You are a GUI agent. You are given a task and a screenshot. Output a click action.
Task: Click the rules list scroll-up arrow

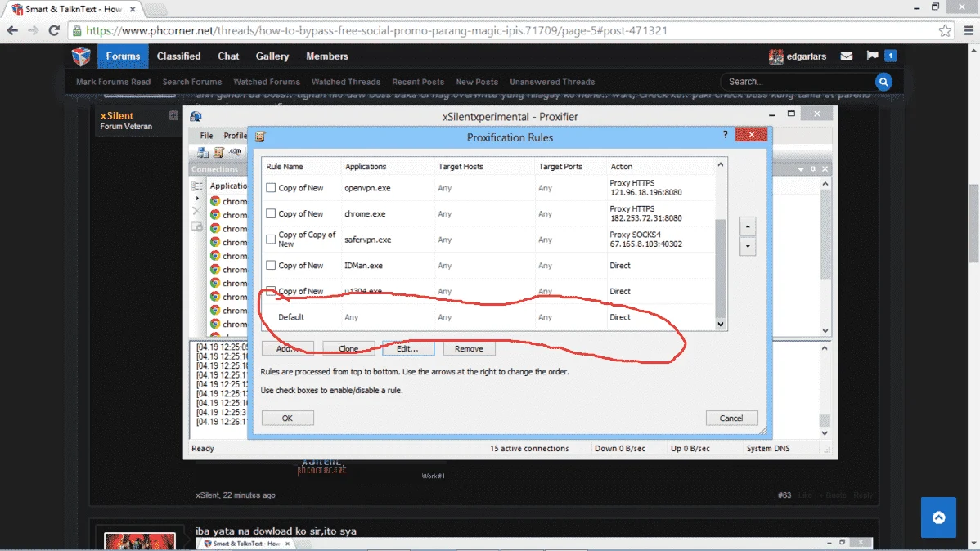[x=720, y=165]
